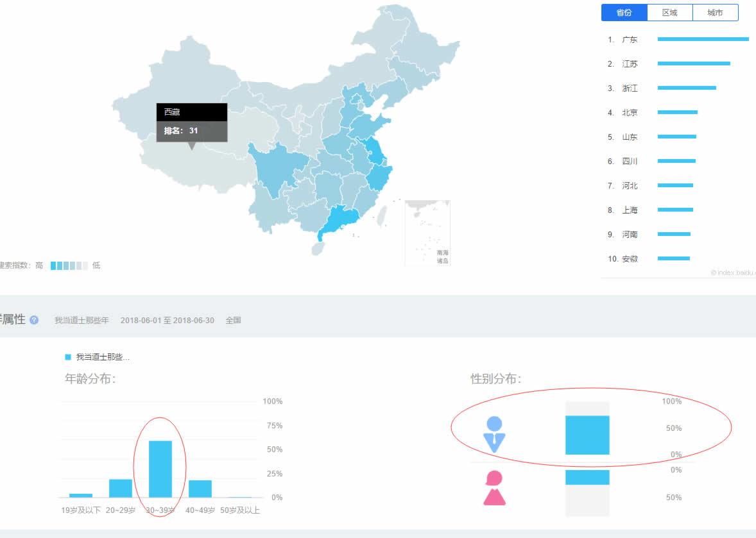Click the 40~49岁 age bar
Screen dimensions: 756x538
200,489
